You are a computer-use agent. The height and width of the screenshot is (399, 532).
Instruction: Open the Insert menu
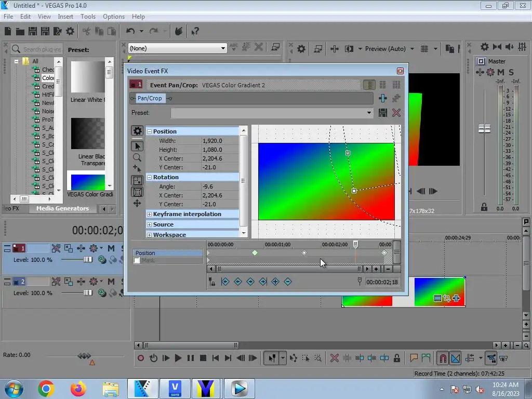tap(65, 16)
